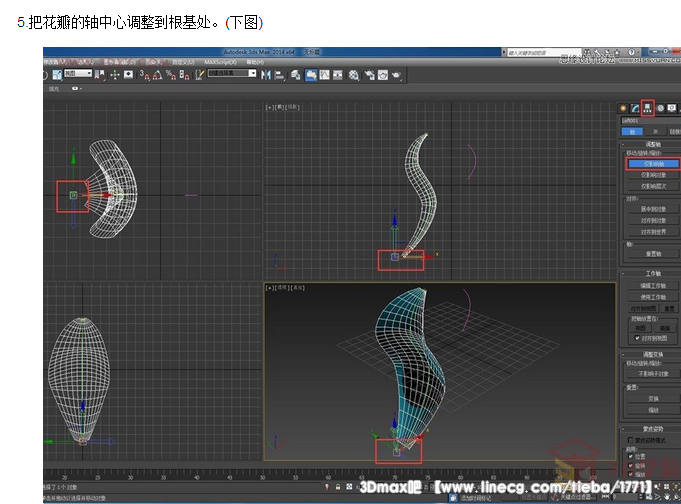This screenshot has height=504, width=681.
Task: Click the 居中到对象 button
Action: click(654, 209)
